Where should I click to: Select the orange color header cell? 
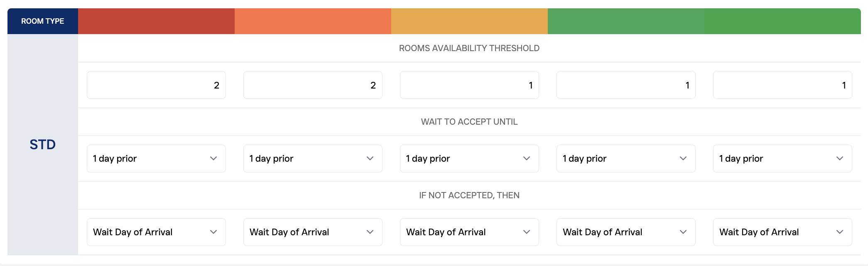(x=313, y=21)
